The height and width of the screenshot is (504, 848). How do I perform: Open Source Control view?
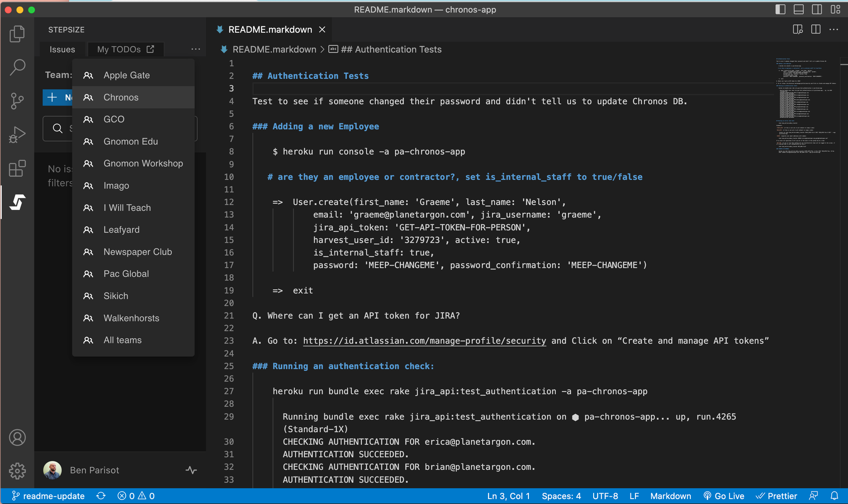17,101
